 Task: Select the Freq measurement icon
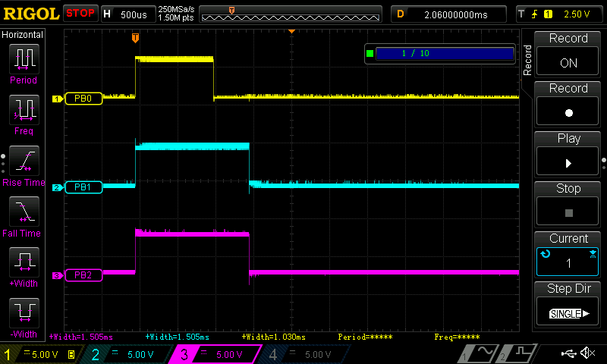click(x=24, y=110)
